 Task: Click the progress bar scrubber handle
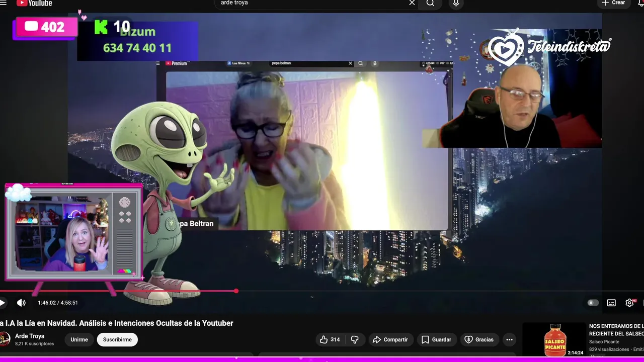click(236, 291)
